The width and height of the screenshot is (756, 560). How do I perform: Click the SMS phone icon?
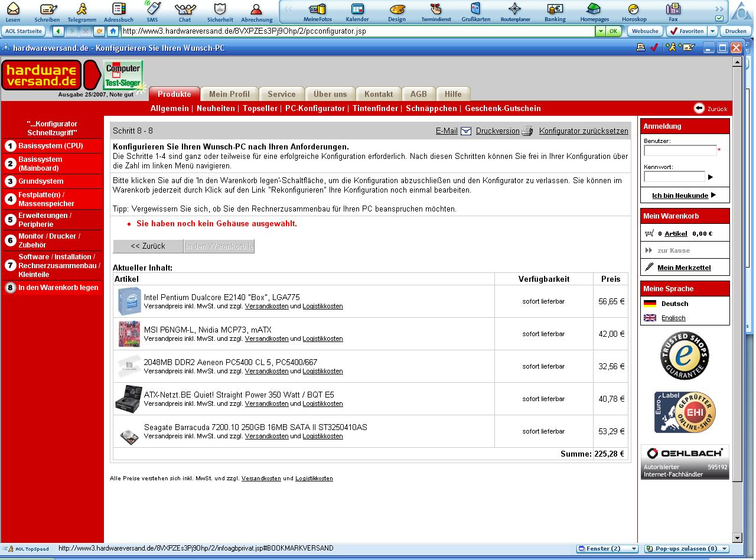(x=152, y=8)
